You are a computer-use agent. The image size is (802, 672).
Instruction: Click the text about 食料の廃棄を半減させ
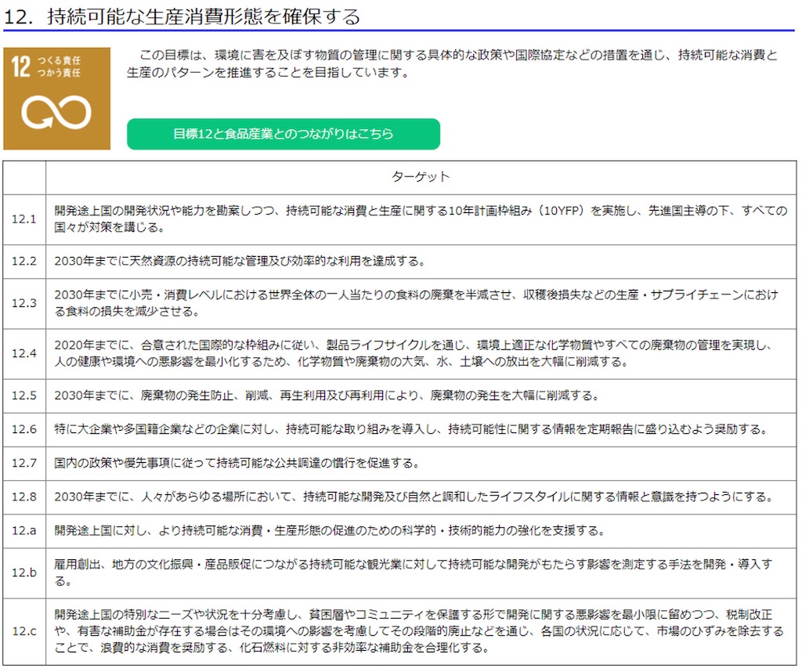point(416,303)
